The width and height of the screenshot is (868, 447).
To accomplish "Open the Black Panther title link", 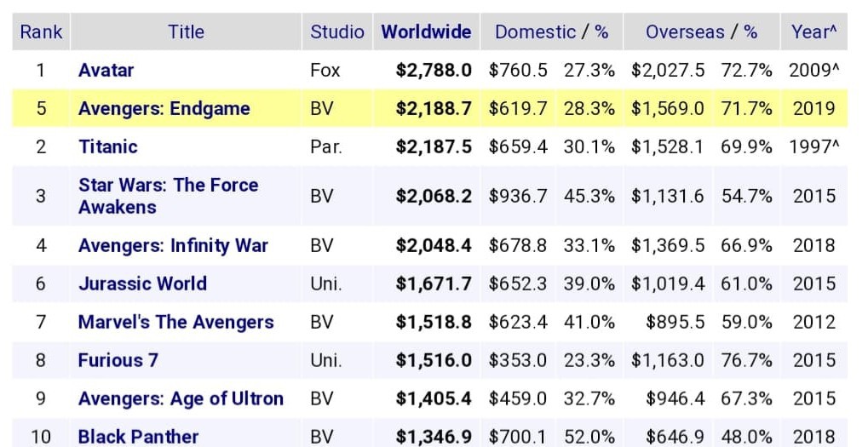I will coord(138,436).
